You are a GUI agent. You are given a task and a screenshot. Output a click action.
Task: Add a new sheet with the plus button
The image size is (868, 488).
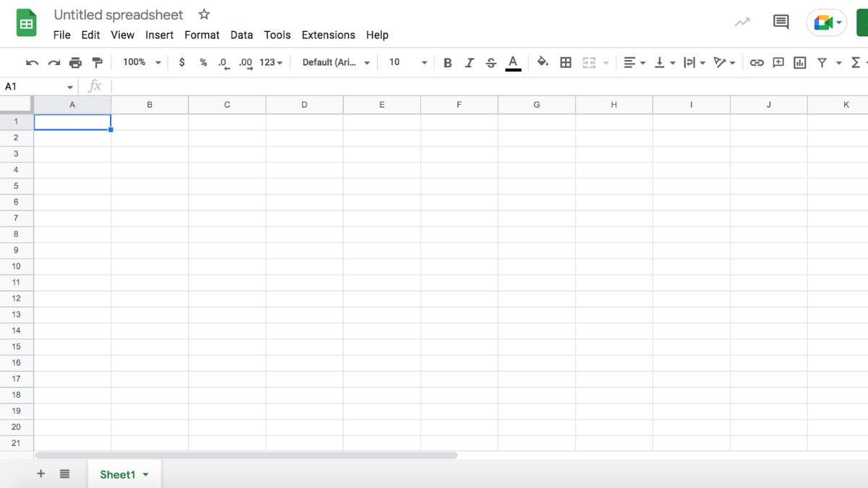(x=41, y=474)
